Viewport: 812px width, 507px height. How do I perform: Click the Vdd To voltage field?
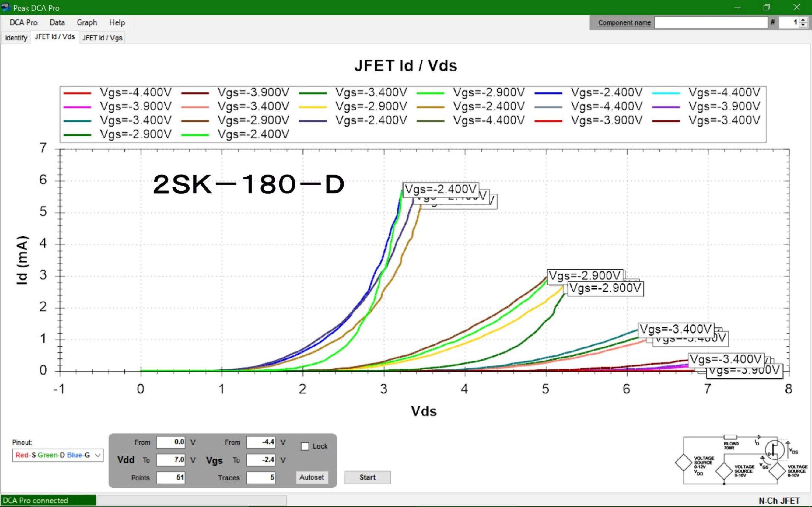[171, 460]
